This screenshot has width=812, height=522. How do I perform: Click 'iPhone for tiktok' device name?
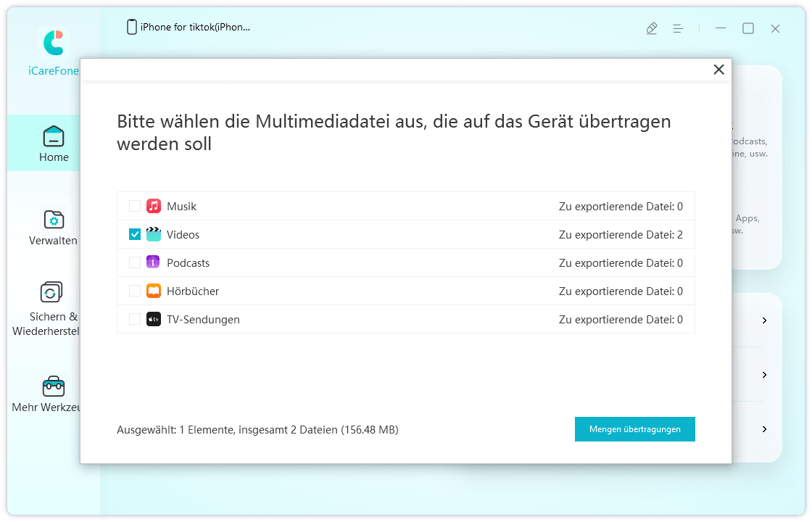coord(195,27)
